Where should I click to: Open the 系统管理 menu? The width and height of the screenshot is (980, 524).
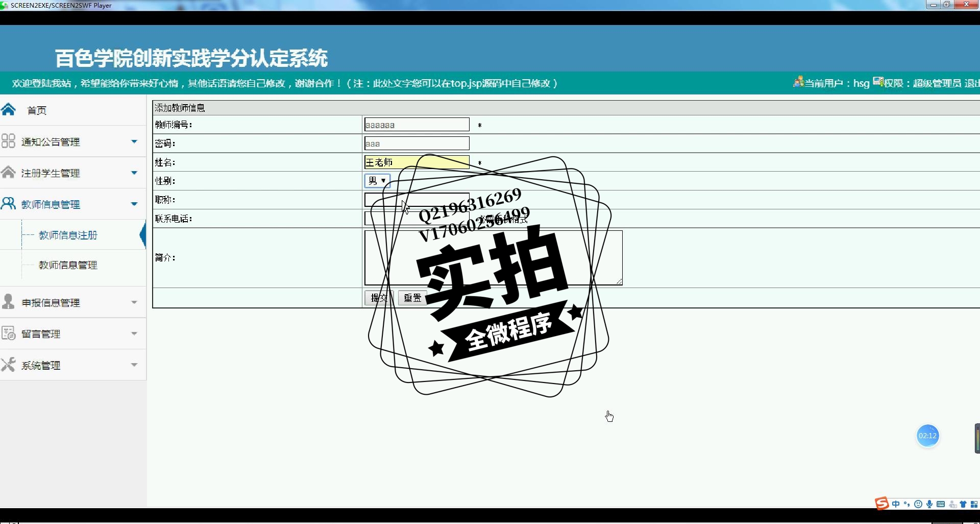tap(41, 366)
